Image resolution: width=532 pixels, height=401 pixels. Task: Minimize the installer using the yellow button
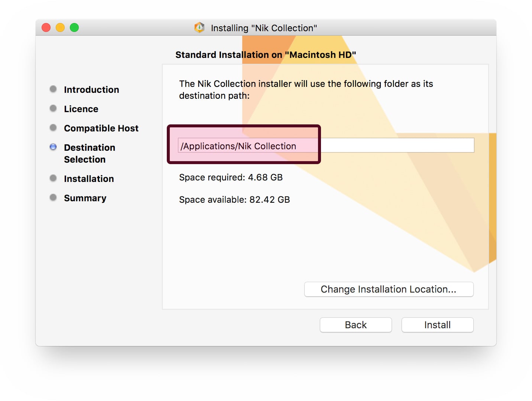[x=60, y=28]
